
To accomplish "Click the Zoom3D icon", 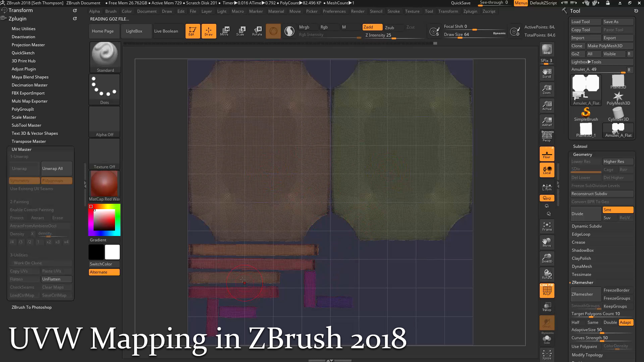I will [547, 258].
